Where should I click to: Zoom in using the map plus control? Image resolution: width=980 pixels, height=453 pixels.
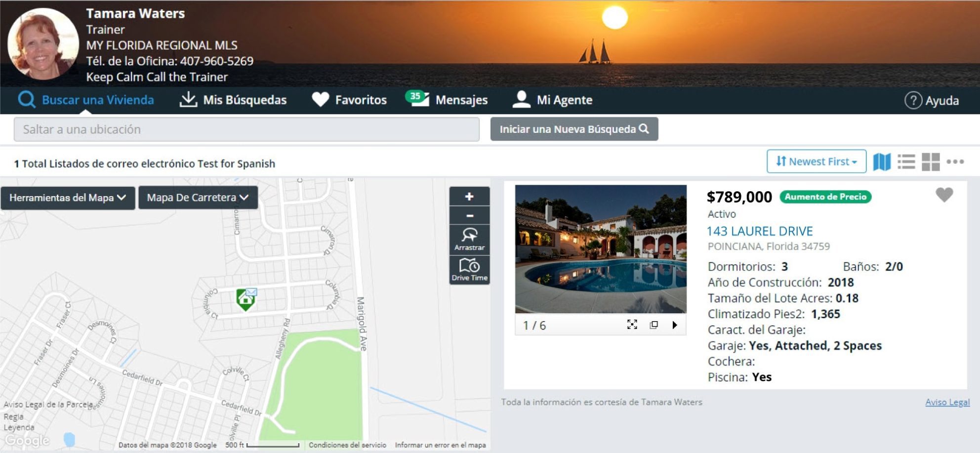tap(470, 196)
